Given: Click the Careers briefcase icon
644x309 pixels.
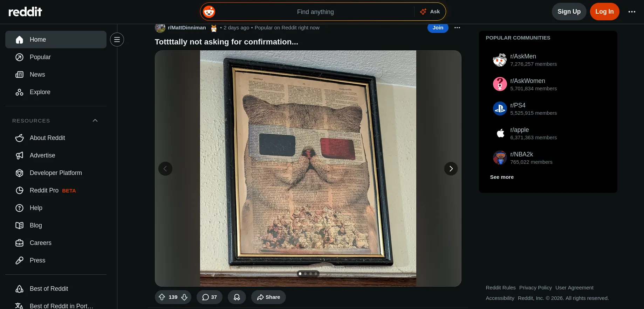Looking at the screenshot, I should point(20,243).
